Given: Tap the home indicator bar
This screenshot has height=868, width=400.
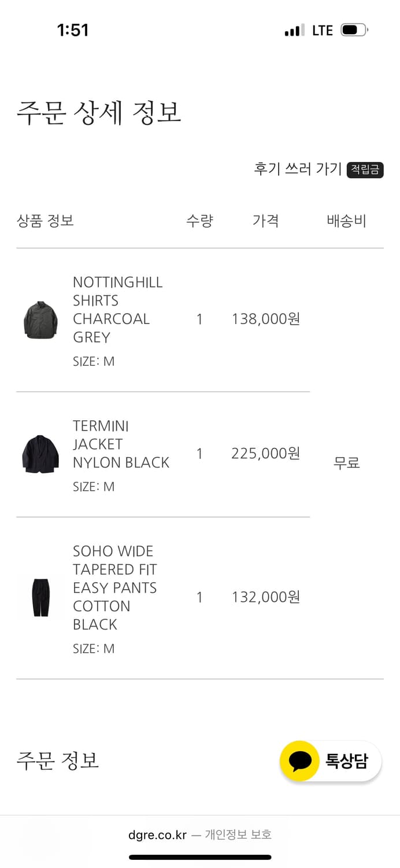Looking at the screenshot, I should [x=200, y=857].
